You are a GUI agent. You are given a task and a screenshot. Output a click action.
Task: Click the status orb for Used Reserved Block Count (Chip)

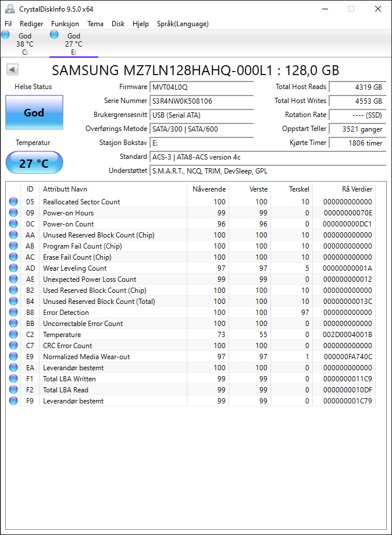coord(13,290)
